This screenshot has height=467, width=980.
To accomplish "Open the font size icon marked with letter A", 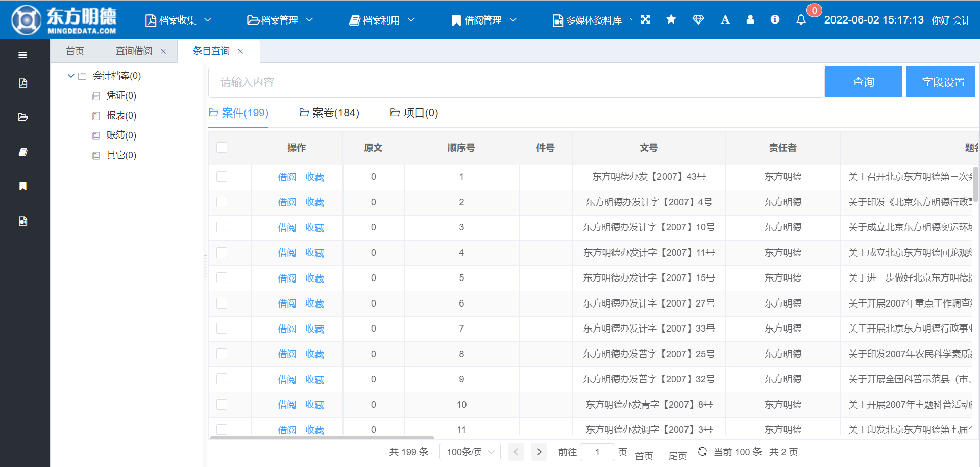I will coord(725,19).
